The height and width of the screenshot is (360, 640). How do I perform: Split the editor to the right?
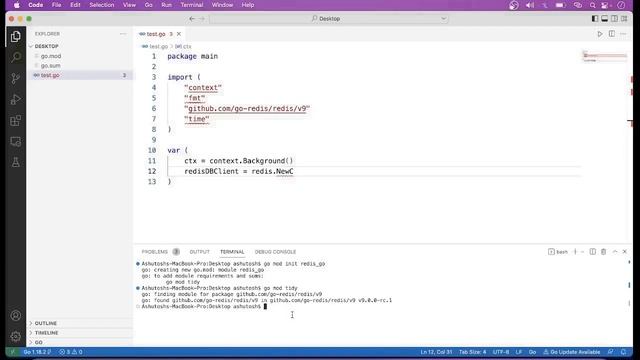click(x=611, y=34)
